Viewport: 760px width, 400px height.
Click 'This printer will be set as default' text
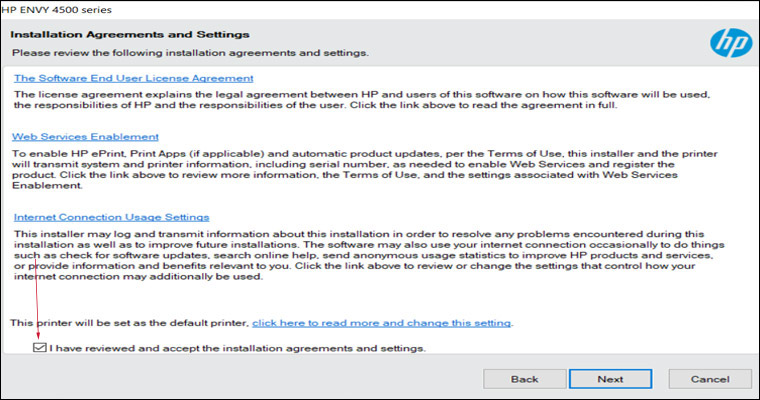[128, 323]
